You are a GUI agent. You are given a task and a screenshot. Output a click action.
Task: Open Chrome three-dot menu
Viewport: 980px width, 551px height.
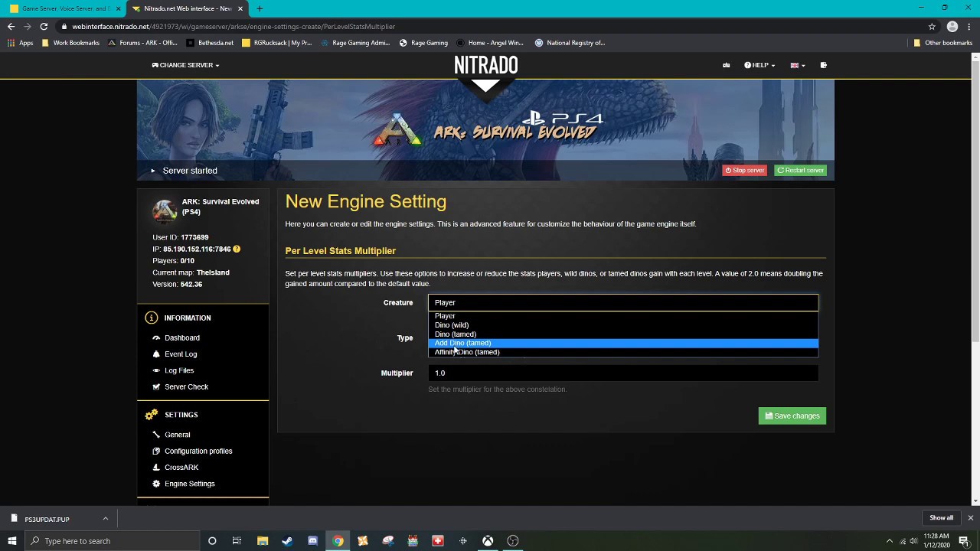pos(969,26)
